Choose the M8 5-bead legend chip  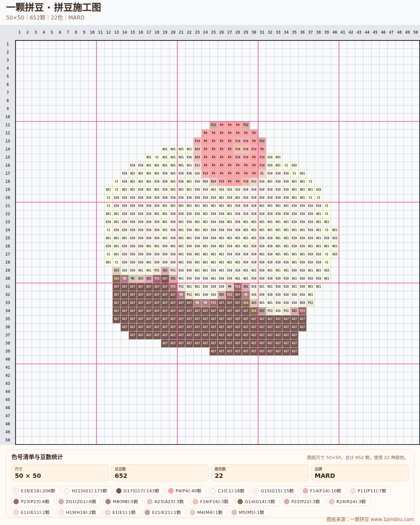123,501
